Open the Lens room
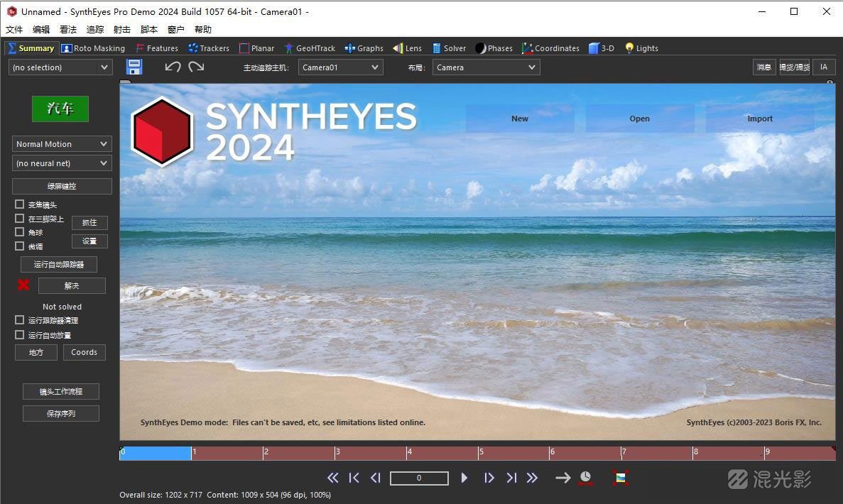The height and width of the screenshot is (504, 843). coord(408,48)
